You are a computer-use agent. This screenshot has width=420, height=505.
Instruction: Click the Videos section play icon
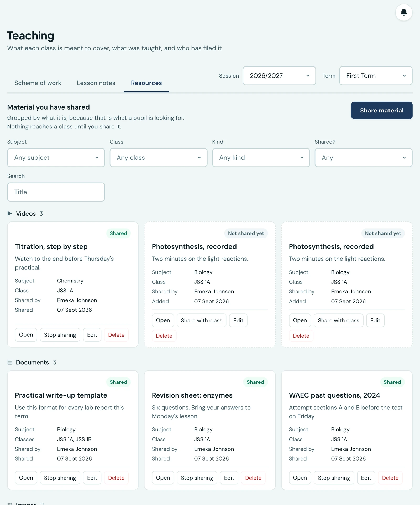tap(10, 213)
